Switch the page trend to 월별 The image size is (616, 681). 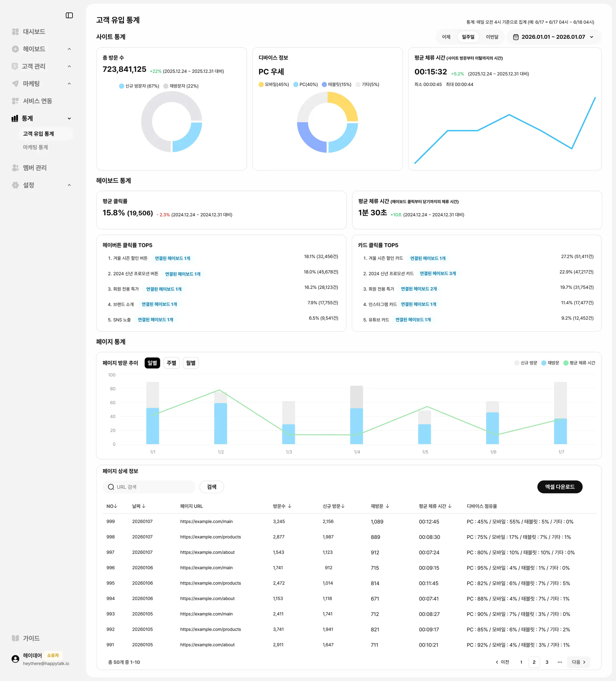pos(190,363)
